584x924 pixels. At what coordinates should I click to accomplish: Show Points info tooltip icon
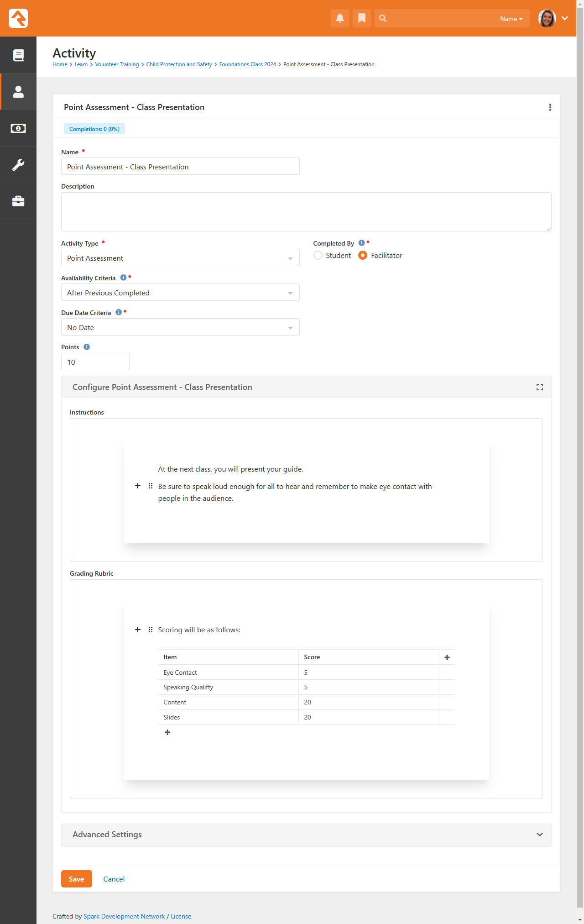tap(87, 347)
